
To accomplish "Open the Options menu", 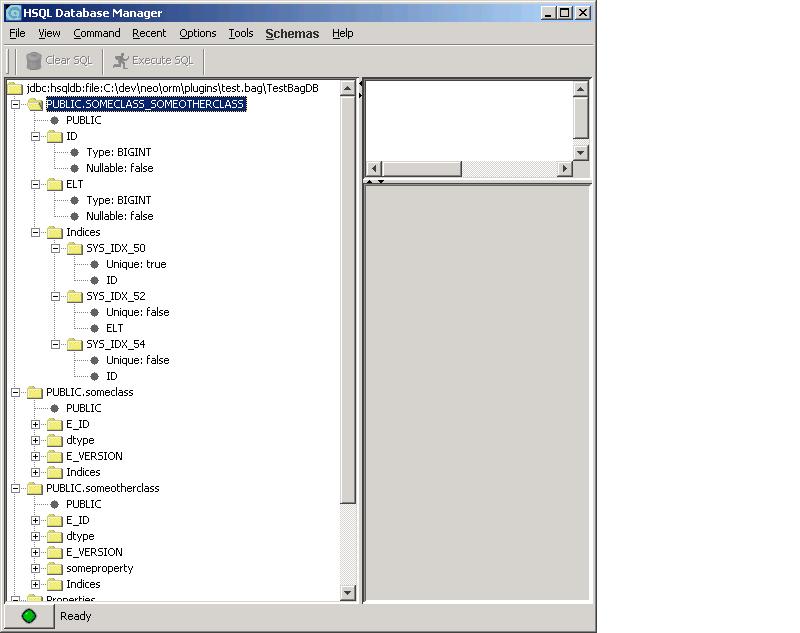I will click(x=197, y=33).
